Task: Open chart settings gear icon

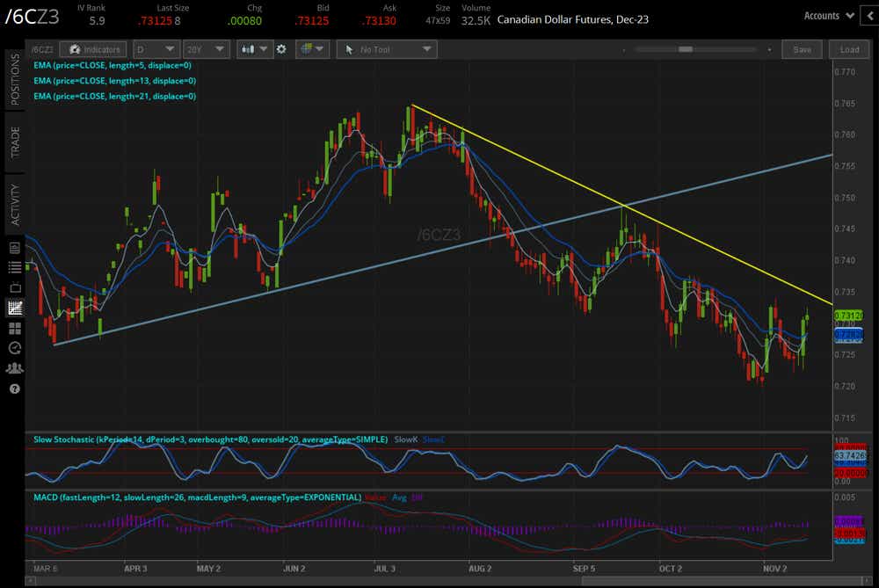Action: click(x=281, y=49)
